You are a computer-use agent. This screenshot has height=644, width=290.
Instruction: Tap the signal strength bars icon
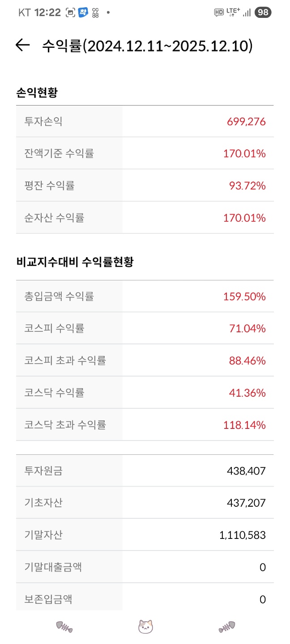(x=247, y=13)
